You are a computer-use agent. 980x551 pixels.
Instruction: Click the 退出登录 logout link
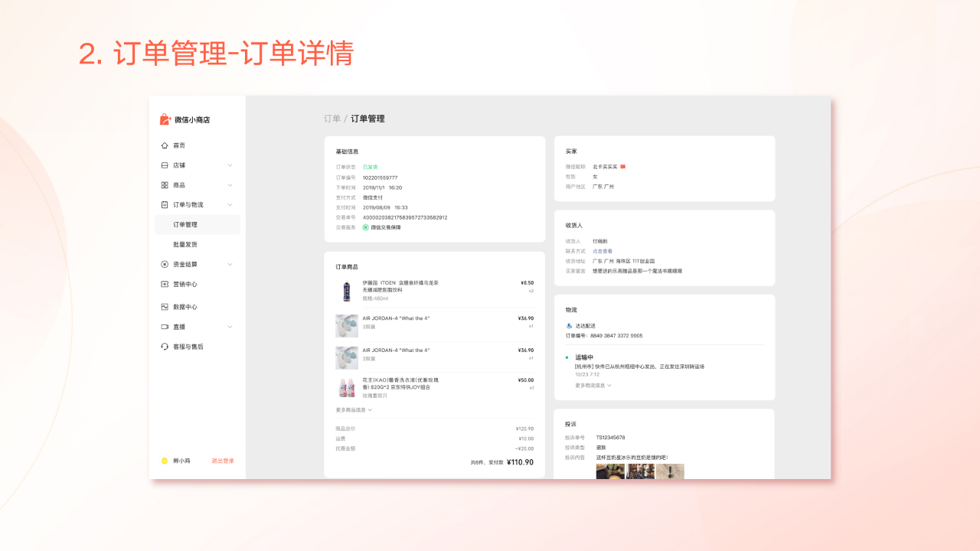pos(223,461)
